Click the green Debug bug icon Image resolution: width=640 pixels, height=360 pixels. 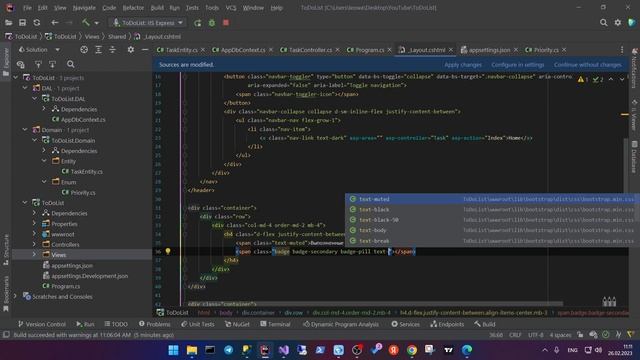(212, 23)
